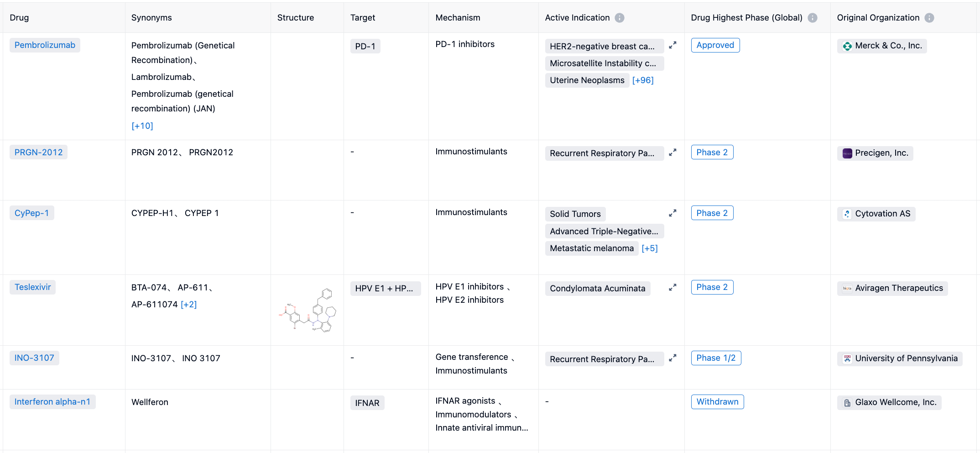The image size is (980, 453).
Task: Expand INO-3107 indication with arrow icon
Action: [672, 358]
